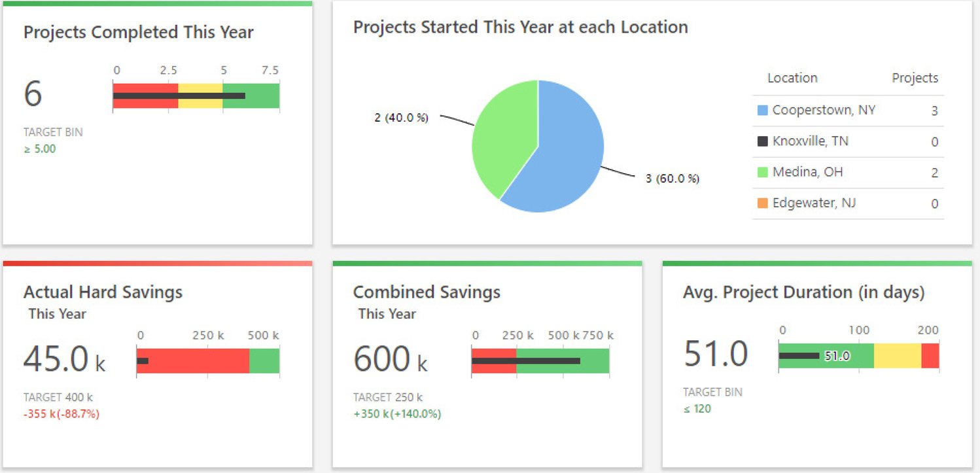This screenshot has width=980, height=473.
Task: Click the Projects column header in legend
Action: tap(915, 78)
